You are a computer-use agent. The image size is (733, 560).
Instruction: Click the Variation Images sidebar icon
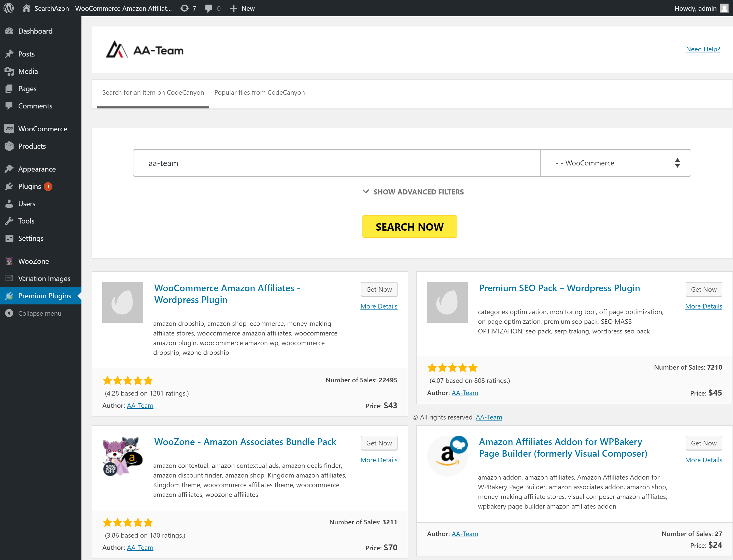pyautogui.click(x=9, y=278)
